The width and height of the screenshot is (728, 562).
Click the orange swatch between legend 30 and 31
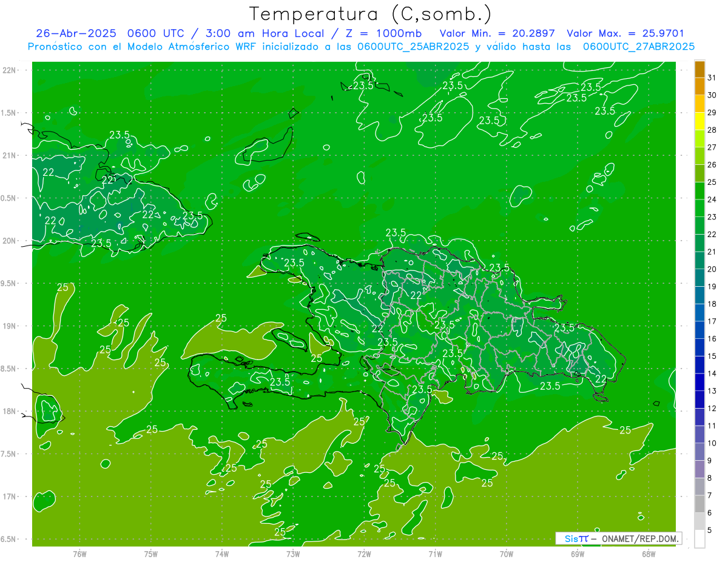click(x=699, y=86)
